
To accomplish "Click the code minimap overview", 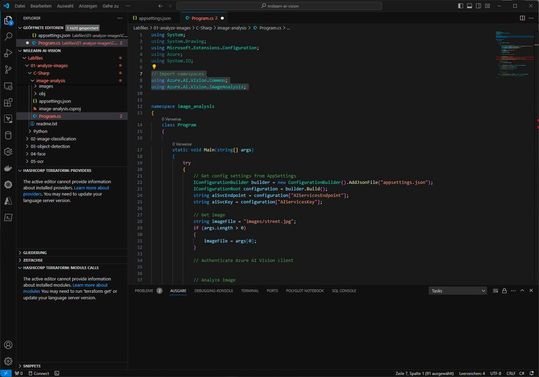I will [x=514, y=53].
